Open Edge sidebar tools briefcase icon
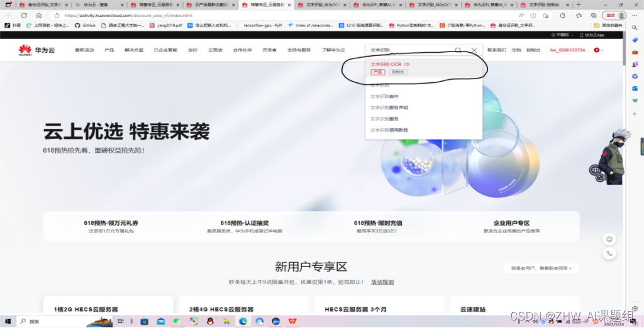 pyautogui.click(x=635, y=52)
